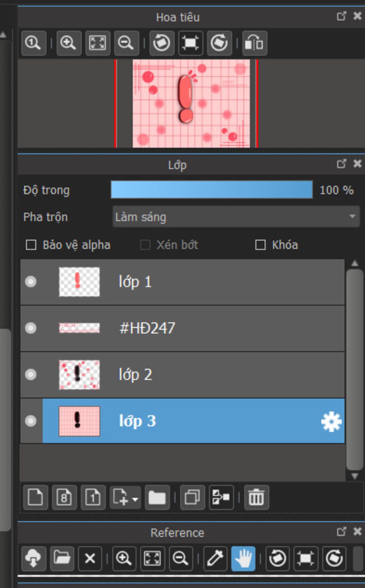Add a new 8-bit layer
The image size is (365, 588).
(64, 497)
